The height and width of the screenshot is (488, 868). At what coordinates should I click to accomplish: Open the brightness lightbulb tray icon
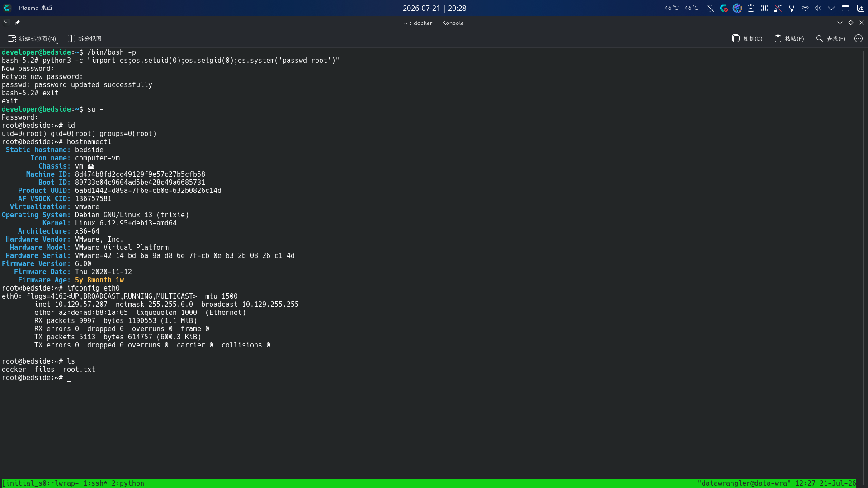pos(792,8)
